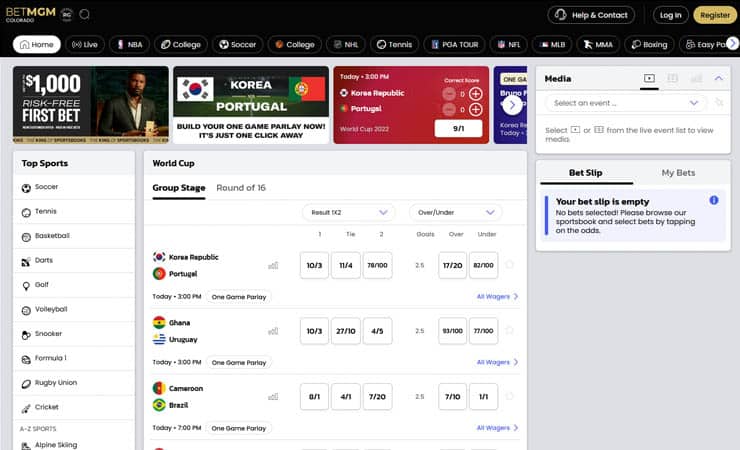Favorite the Ghana vs Uruguay match star
Screen dimensions: 740x450
[509, 330]
